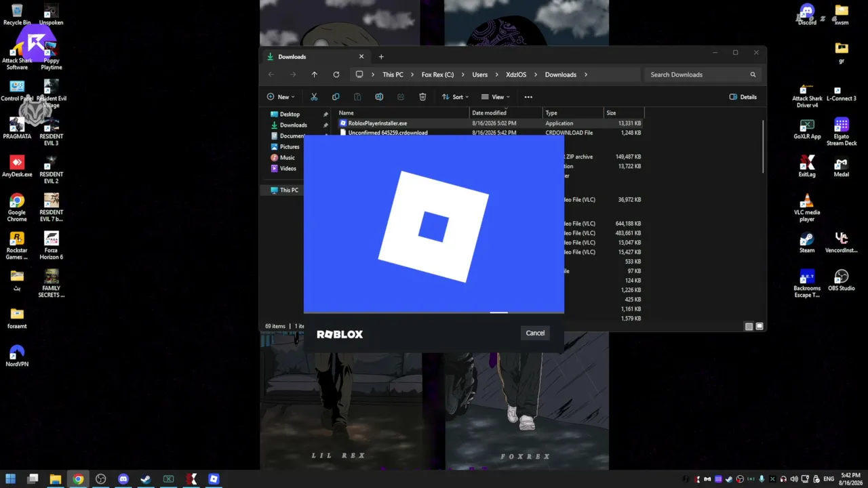The image size is (868, 488).
Task: Open the Roblox taskbar icon
Action: click(214, 479)
